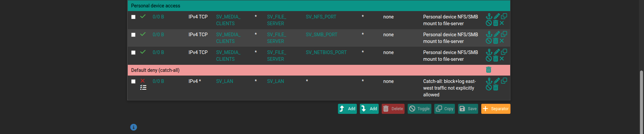Screen dimensions: 644x134
Task: Select the catch-all rule description text
Action: click(x=450, y=88)
